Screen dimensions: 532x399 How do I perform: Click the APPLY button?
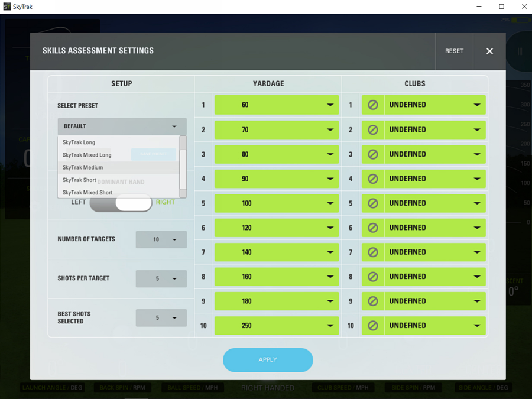[x=268, y=360]
